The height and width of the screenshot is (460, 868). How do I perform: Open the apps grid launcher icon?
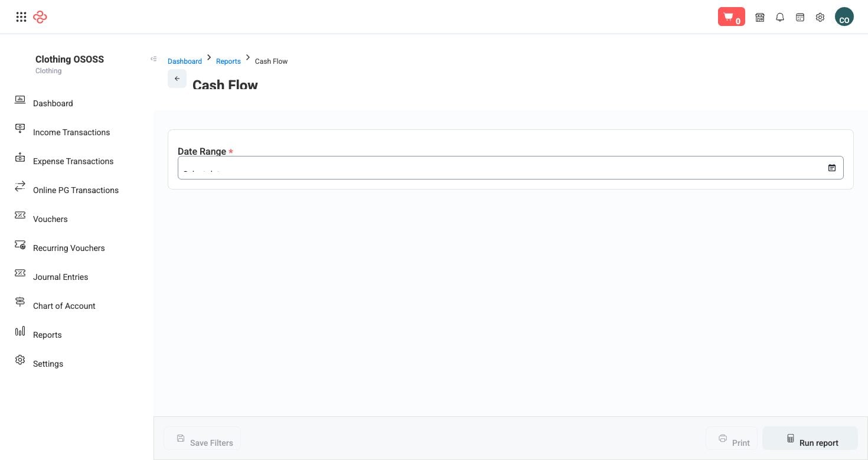pos(21,17)
